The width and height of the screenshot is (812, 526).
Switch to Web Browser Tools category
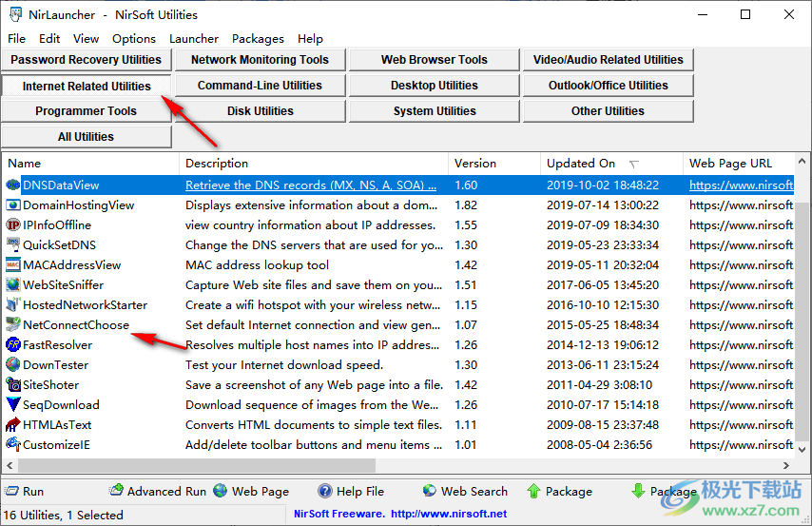(434, 60)
